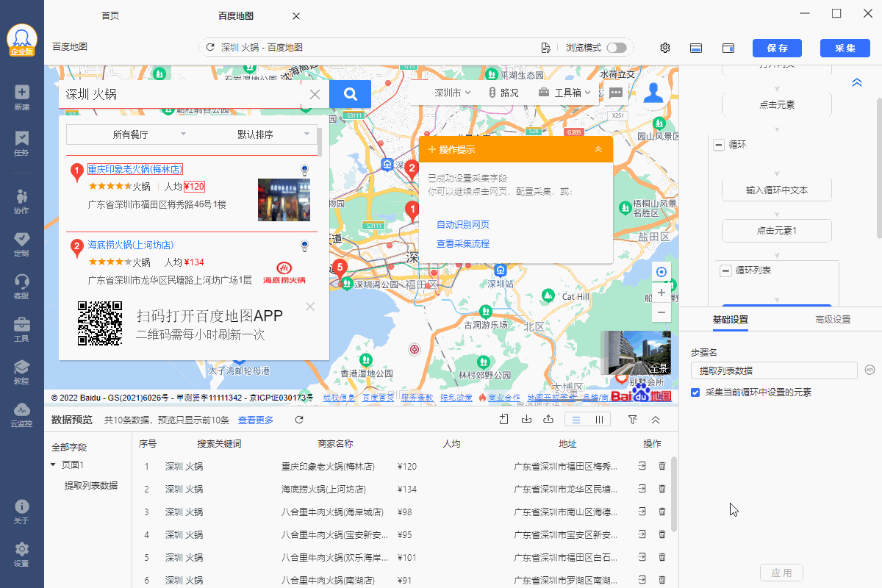This screenshot has height=588, width=882.
Task: Select 提取列表数据 in the field tree
Action: point(90,485)
